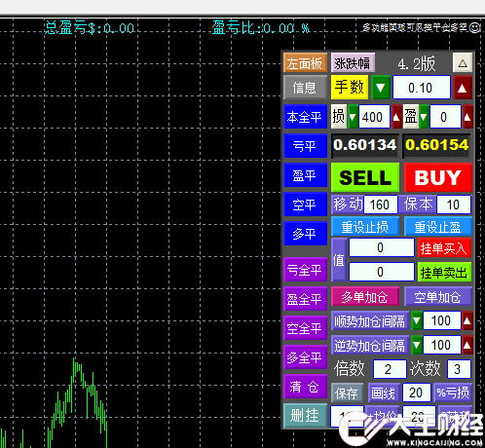Toggle the 多单加仓 button

point(365,296)
